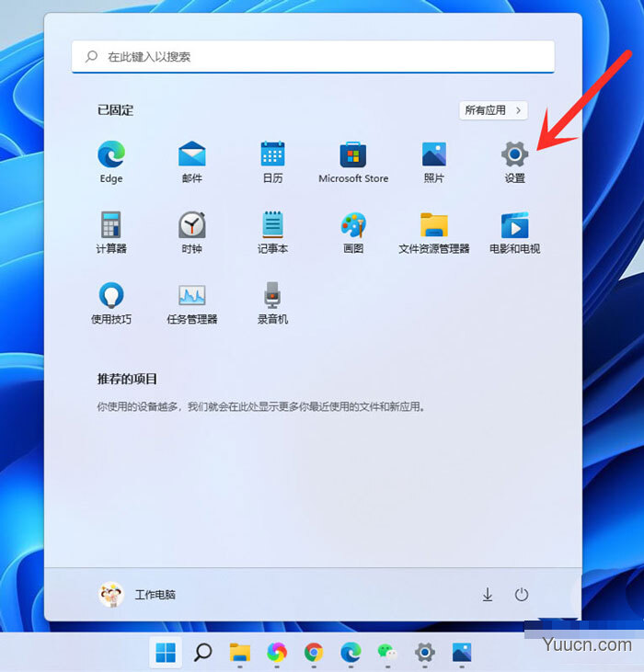Viewport: 644px width, 672px height.
Task: Click the power button in Start menu
Action: (x=522, y=595)
